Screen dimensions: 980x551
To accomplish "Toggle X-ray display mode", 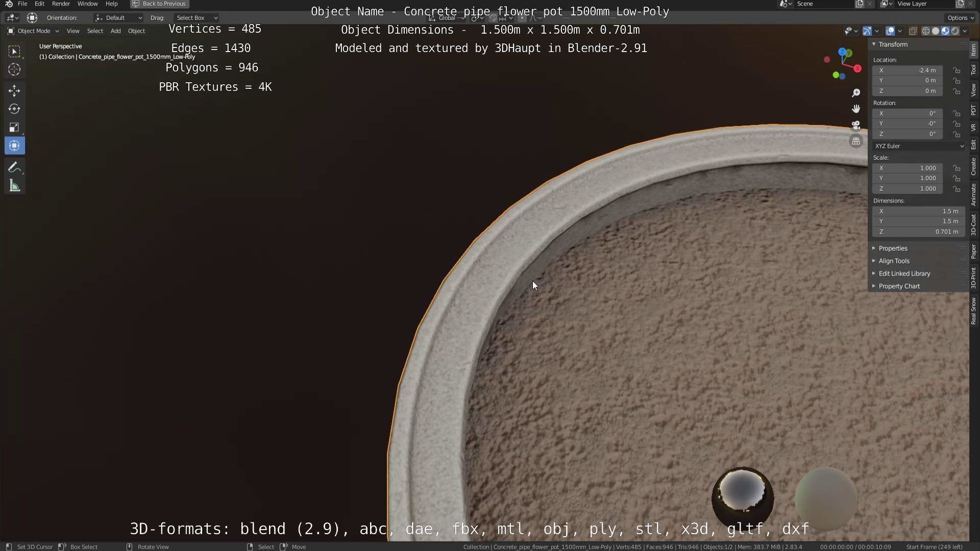I will pos(913,31).
